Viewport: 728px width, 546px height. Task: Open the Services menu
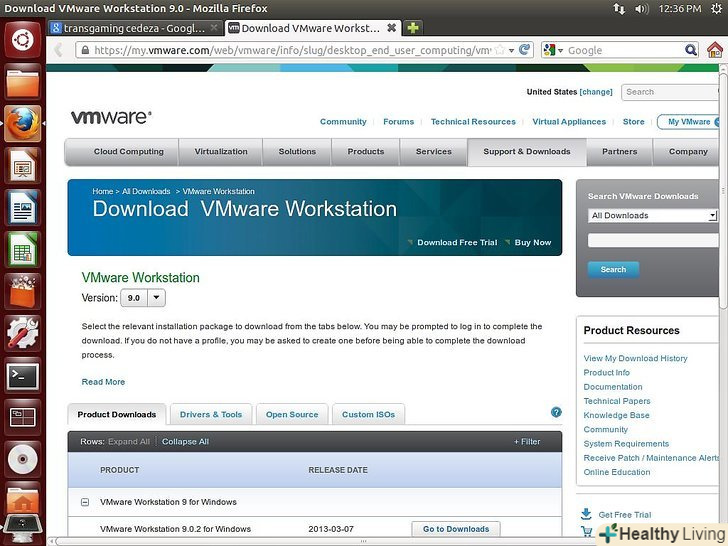coord(434,151)
